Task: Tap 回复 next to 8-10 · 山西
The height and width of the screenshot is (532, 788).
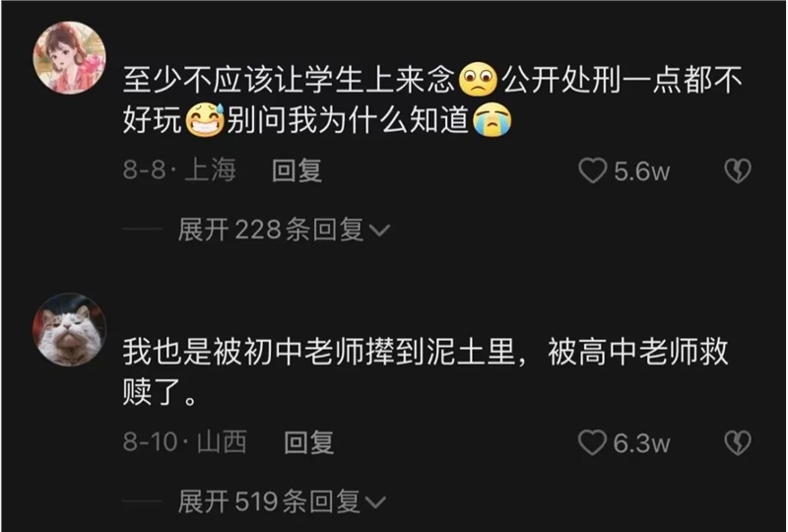Action: pyautogui.click(x=309, y=442)
